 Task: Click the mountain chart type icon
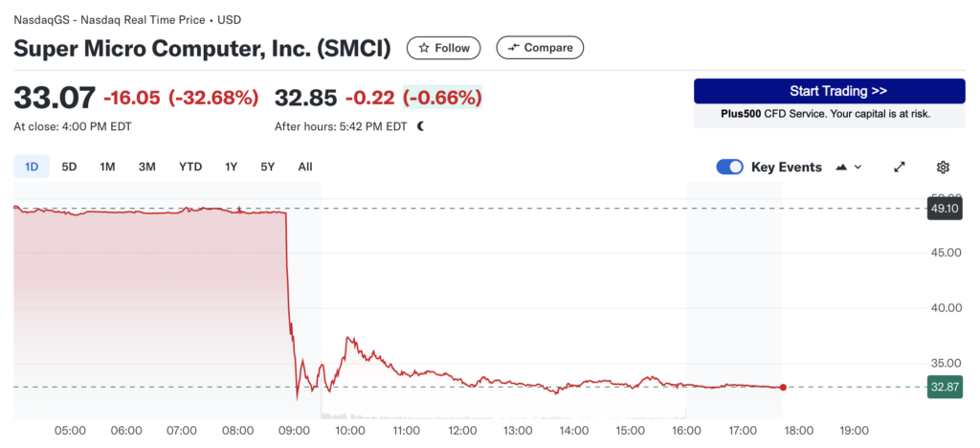coord(841,167)
